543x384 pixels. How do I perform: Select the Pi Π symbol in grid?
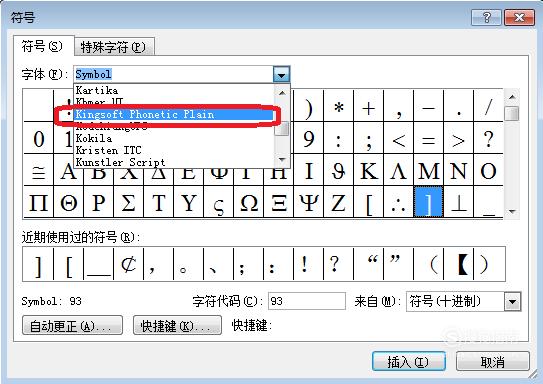pos(38,202)
